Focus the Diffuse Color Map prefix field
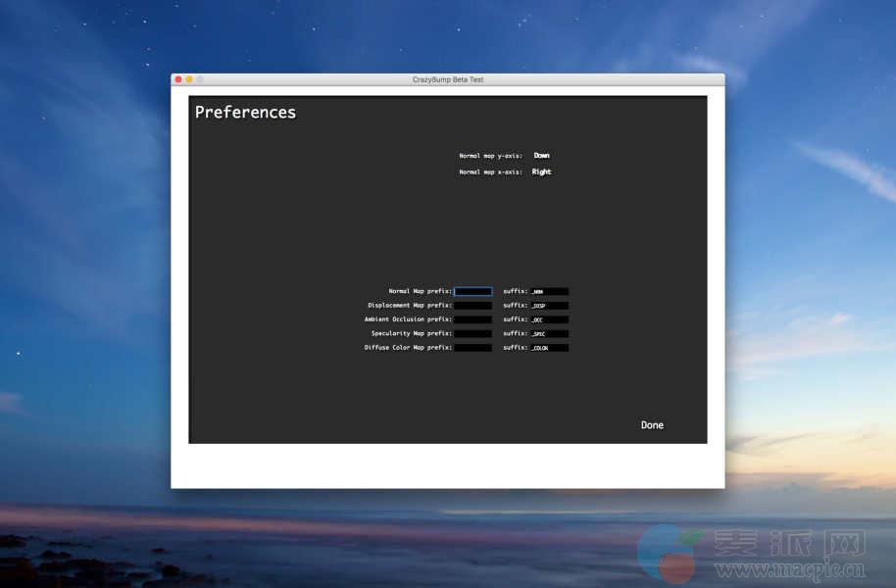896x588 pixels. [473, 348]
